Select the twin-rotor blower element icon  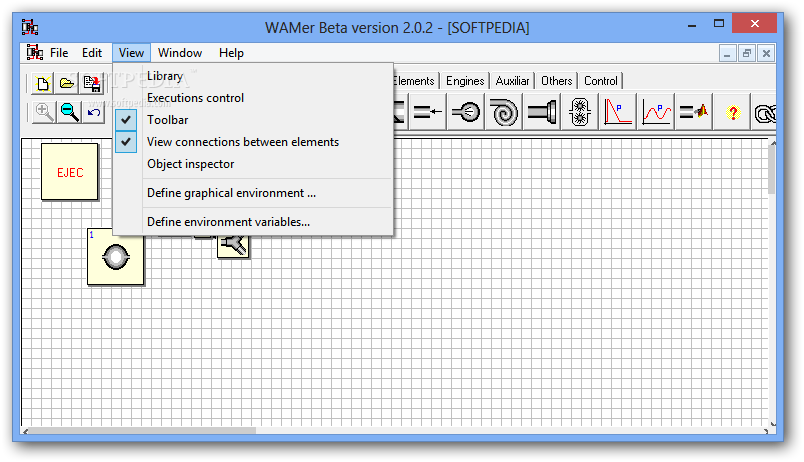pos(580,112)
